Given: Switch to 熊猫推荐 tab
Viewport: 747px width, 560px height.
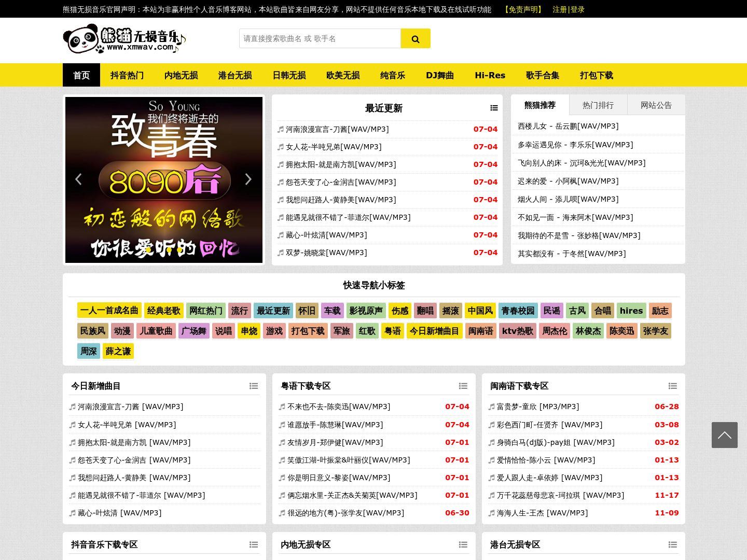Looking at the screenshot, I should pos(540,105).
